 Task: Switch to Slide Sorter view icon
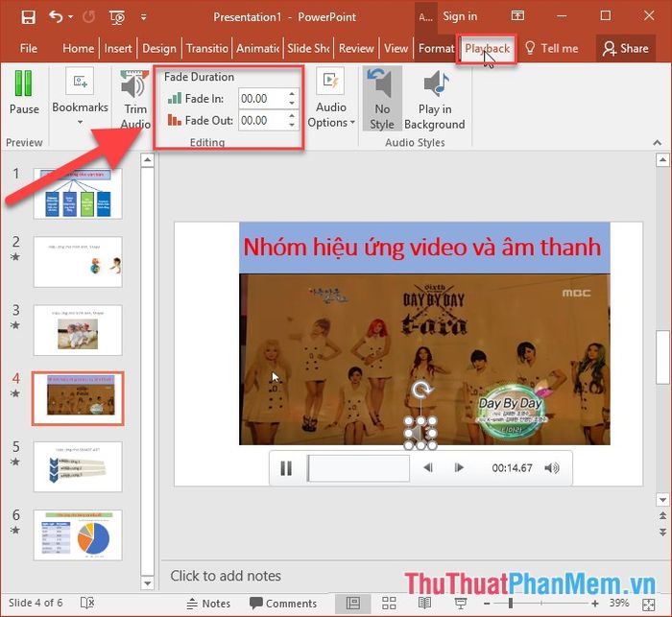(389, 604)
